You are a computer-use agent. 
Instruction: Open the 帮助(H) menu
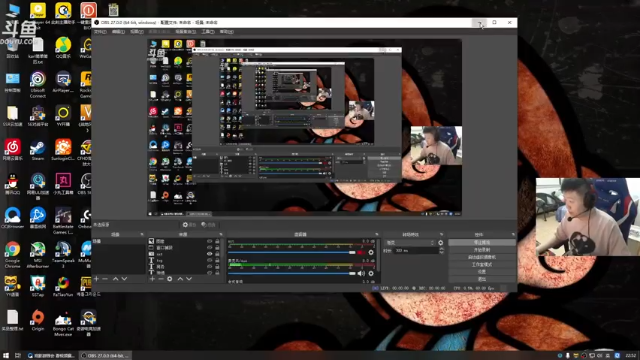[227, 32]
